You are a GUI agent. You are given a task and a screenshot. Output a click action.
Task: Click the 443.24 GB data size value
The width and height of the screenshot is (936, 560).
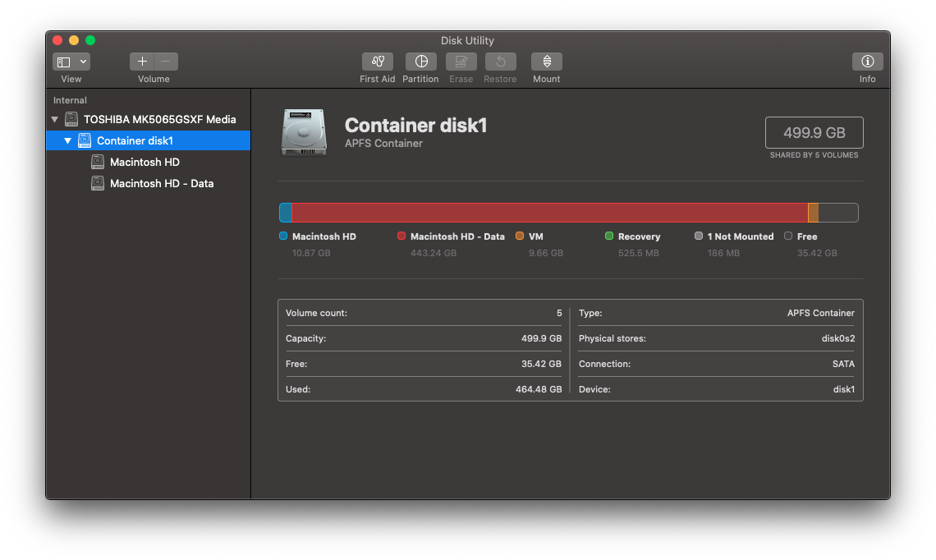coord(434,253)
